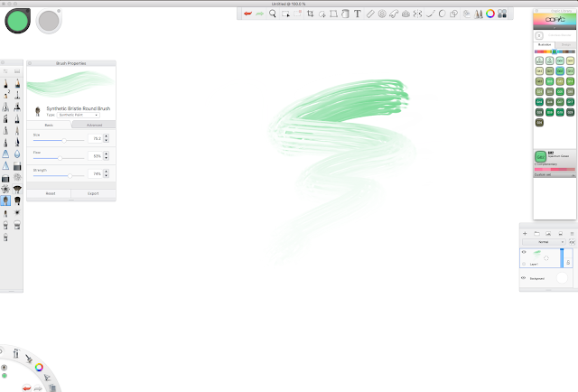Open the Text tool
578x392 pixels.
tap(358, 14)
